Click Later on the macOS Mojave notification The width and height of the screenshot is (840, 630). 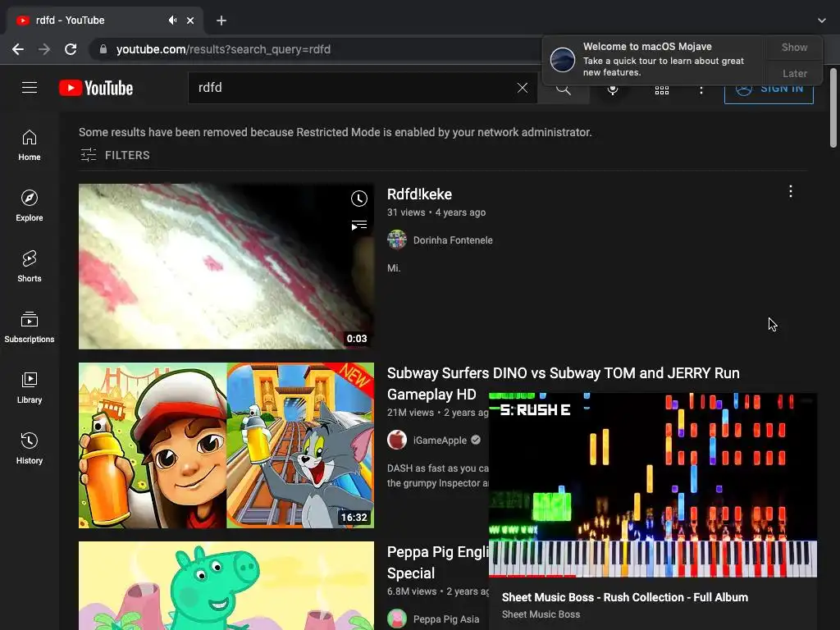point(794,73)
